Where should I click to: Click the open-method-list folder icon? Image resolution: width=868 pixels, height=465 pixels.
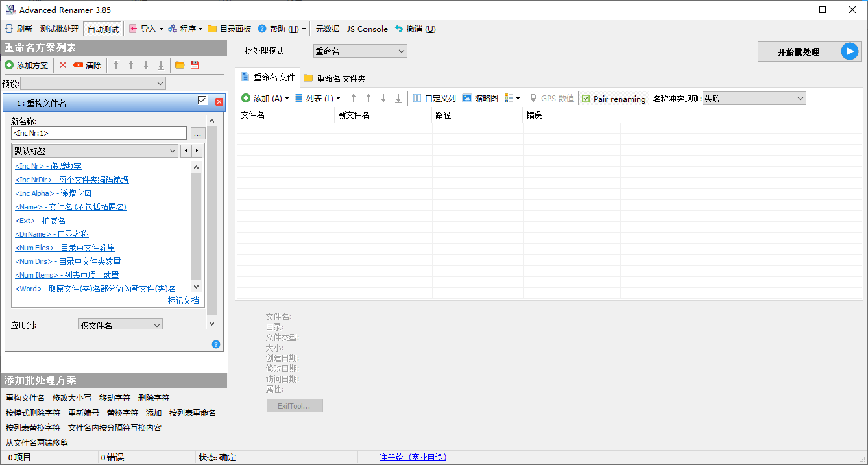click(180, 65)
